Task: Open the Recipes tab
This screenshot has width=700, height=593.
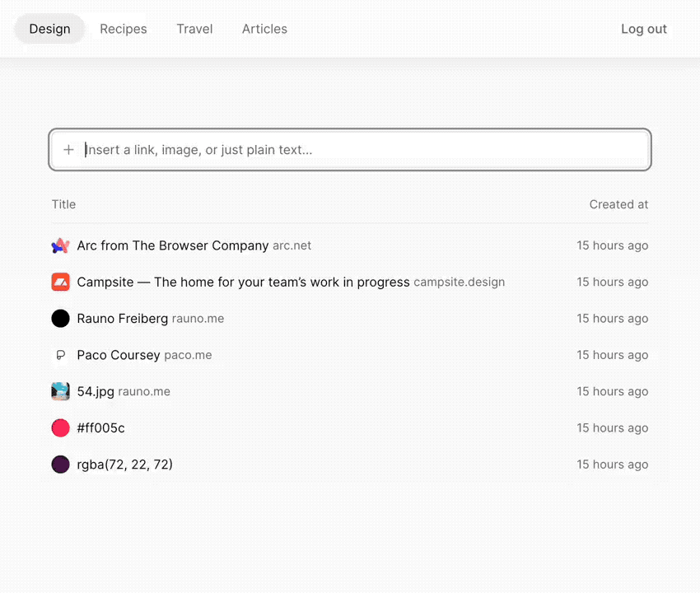Action: tap(124, 29)
